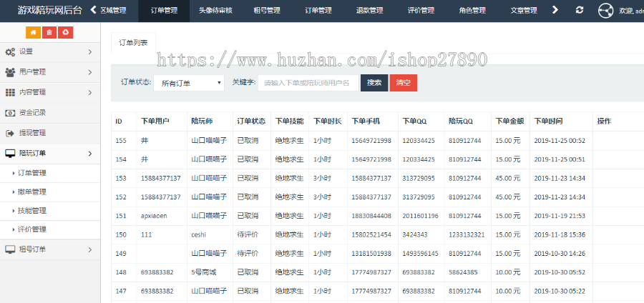
Task: Click the grid icon beside 内容管理
Action: pos(10,93)
